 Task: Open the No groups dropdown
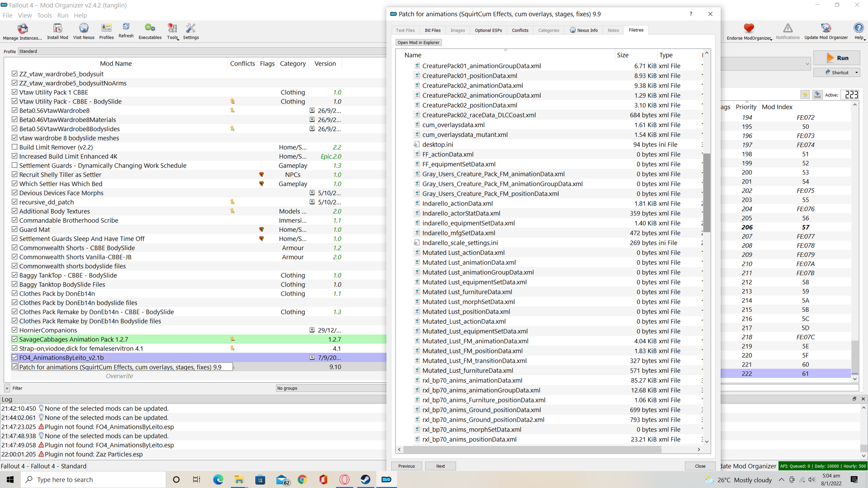point(331,388)
